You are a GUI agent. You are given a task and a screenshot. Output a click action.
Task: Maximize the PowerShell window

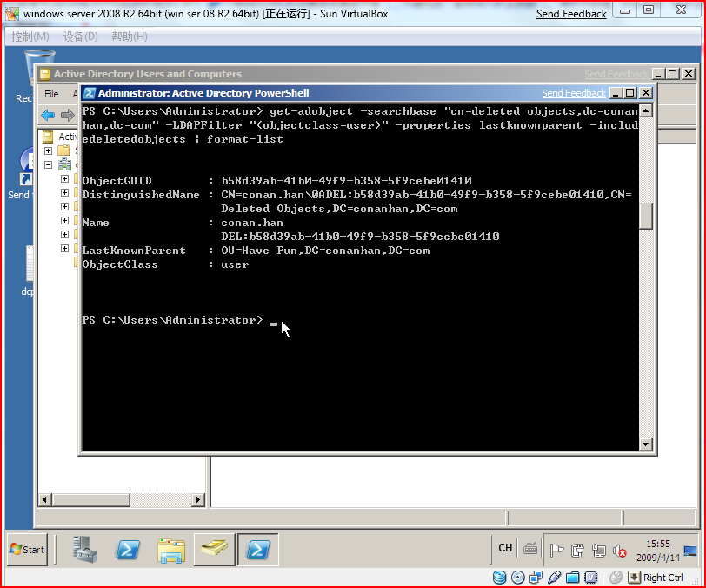coord(630,93)
